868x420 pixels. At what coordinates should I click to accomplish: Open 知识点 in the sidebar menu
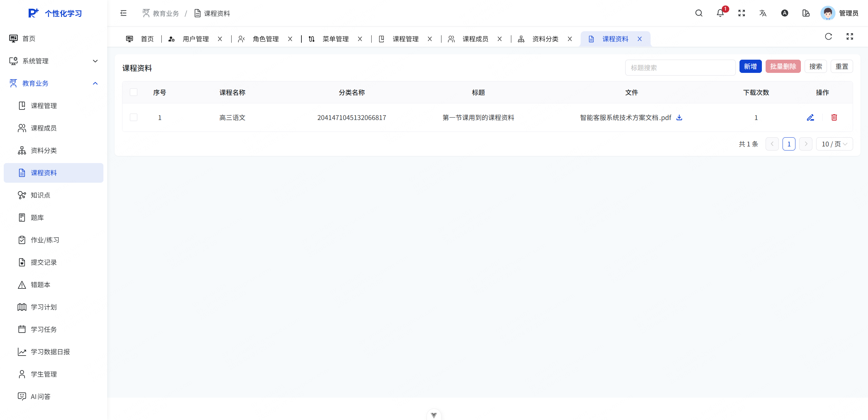click(x=41, y=195)
